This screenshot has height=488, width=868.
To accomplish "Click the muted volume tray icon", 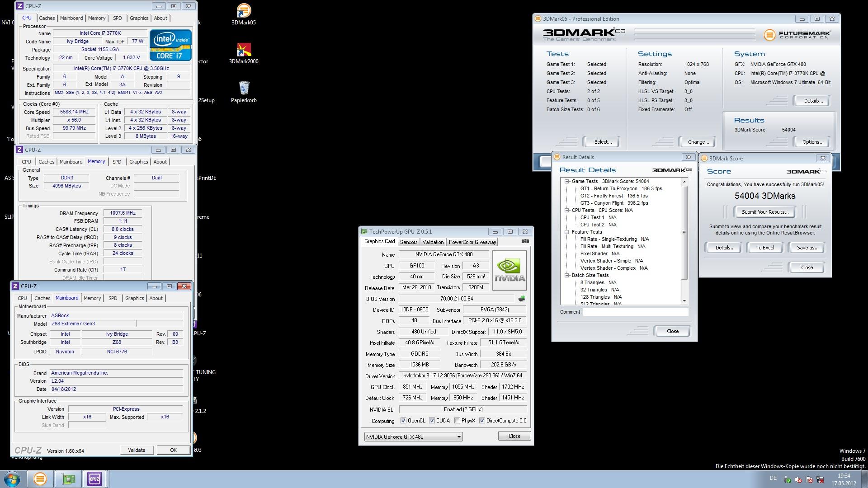I will (x=798, y=480).
